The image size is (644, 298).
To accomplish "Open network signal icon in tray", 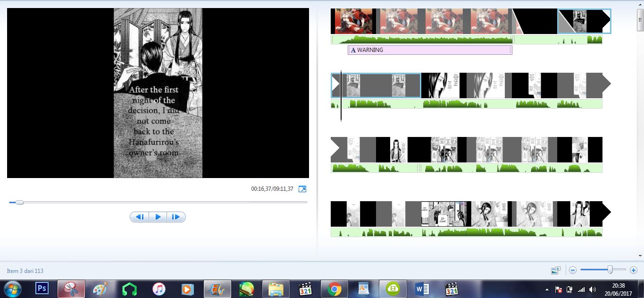I will click(581, 289).
